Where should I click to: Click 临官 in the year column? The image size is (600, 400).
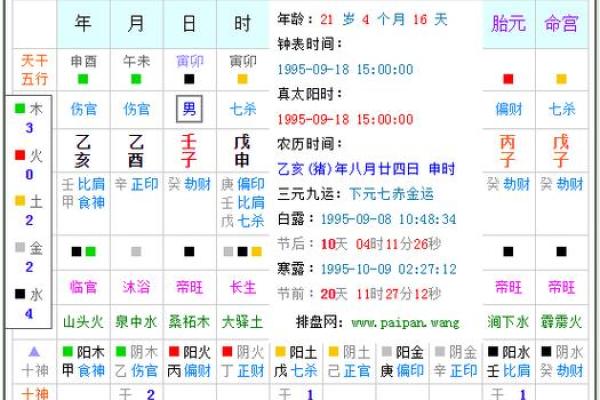[x=83, y=287]
